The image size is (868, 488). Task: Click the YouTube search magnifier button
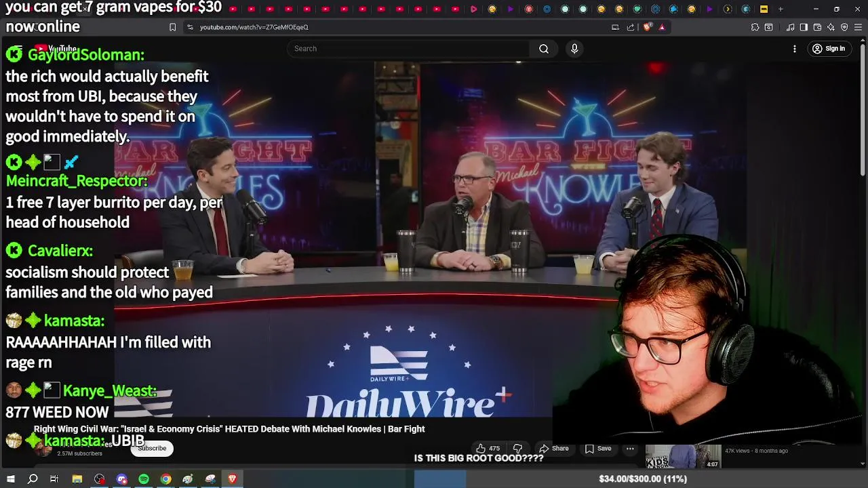[x=544, y=49]
